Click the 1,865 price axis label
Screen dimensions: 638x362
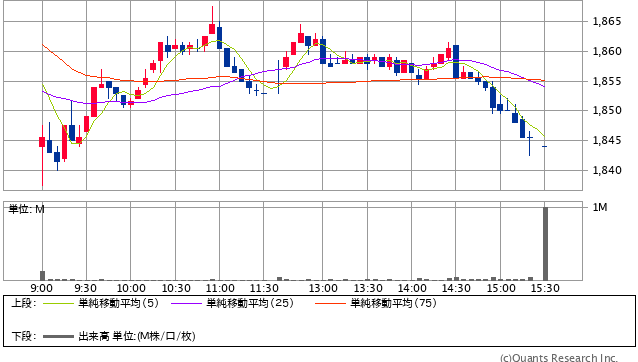point(607,22)
